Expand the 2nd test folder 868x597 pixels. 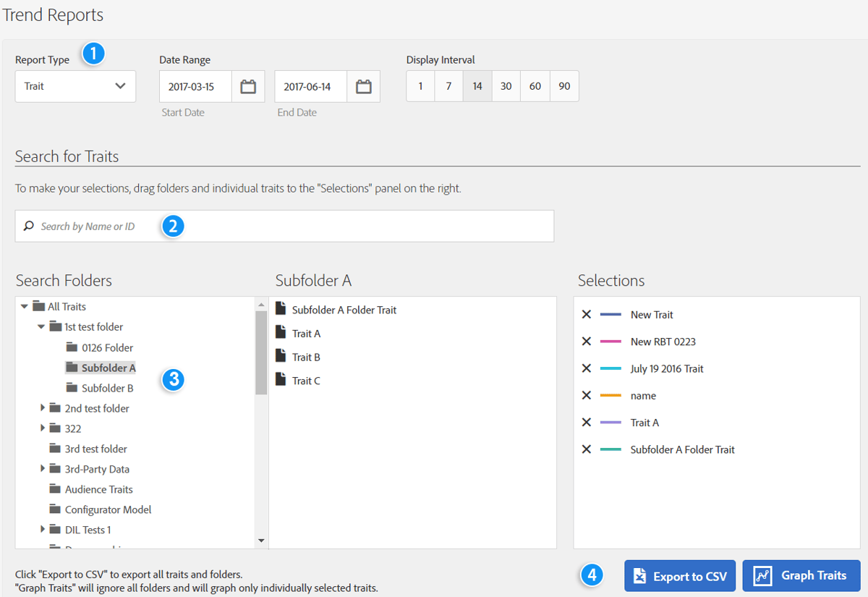tap(42, 407)
